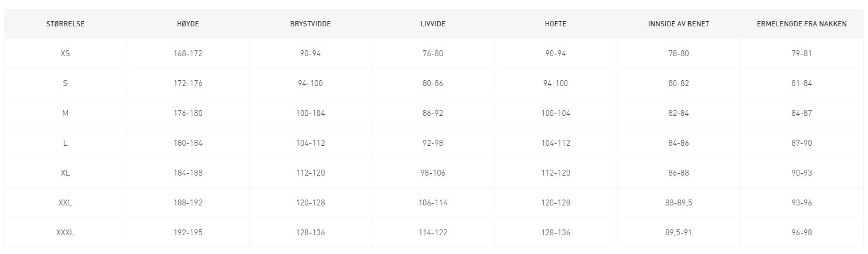Click waist cell 92-98
The width and height of the screenshot is (868, 254).
coord(433,143)
